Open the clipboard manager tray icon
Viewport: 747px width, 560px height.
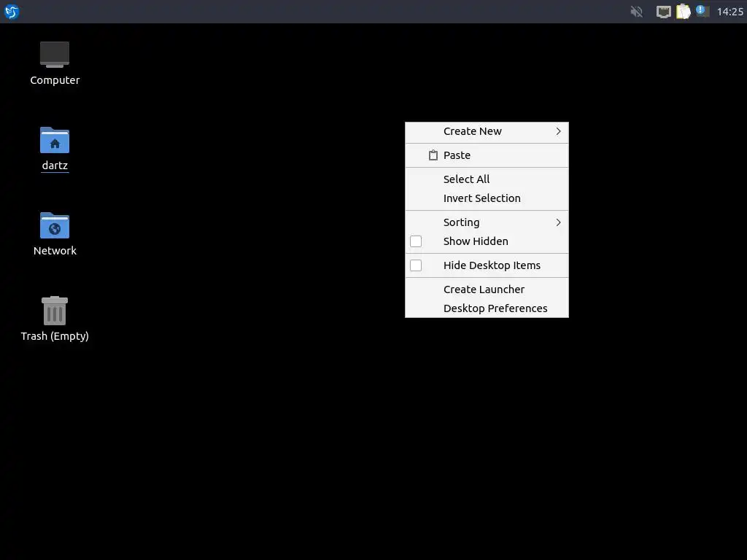pos(683,12)
